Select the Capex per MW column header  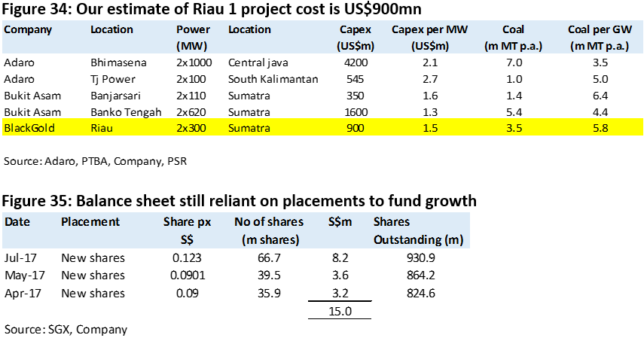click(429, 38)
